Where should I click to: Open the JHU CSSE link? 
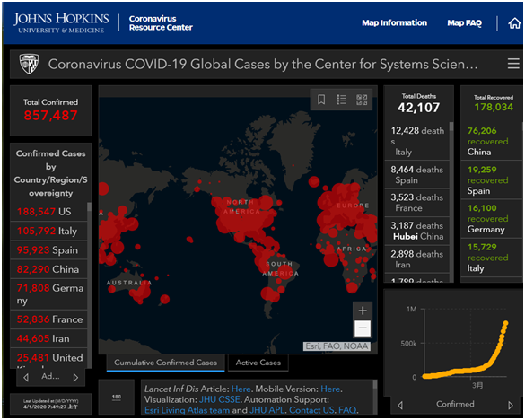pos(220,399)
